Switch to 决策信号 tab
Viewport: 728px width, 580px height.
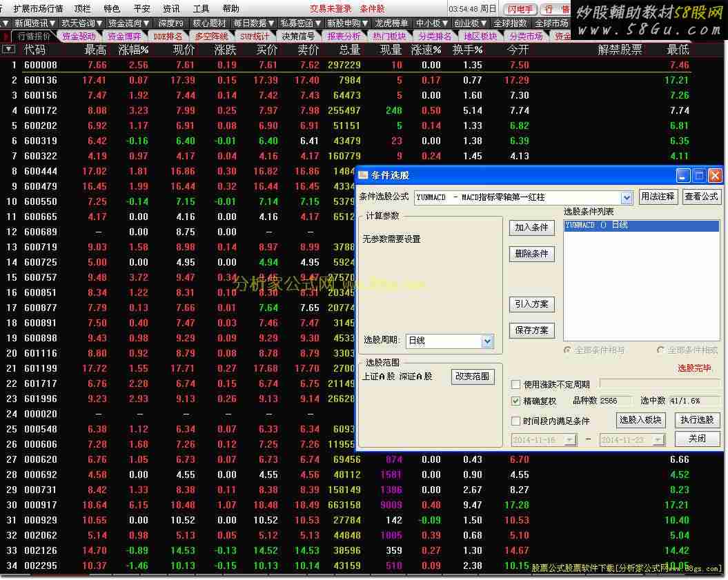pos(298,36)
